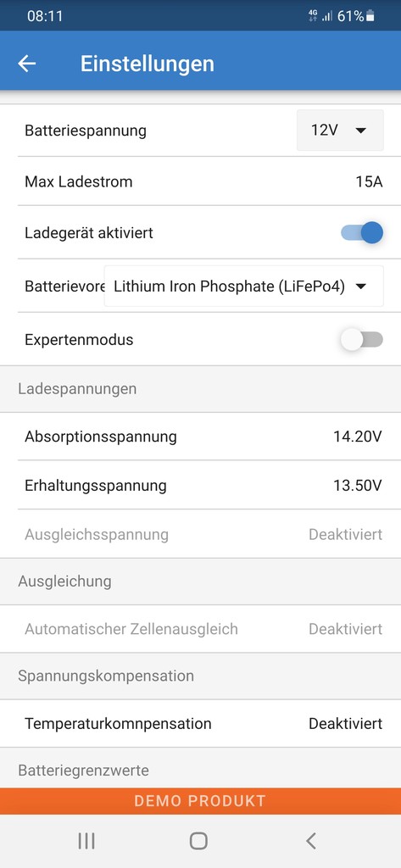Tap the battery icon in status bar

[370, 17]
